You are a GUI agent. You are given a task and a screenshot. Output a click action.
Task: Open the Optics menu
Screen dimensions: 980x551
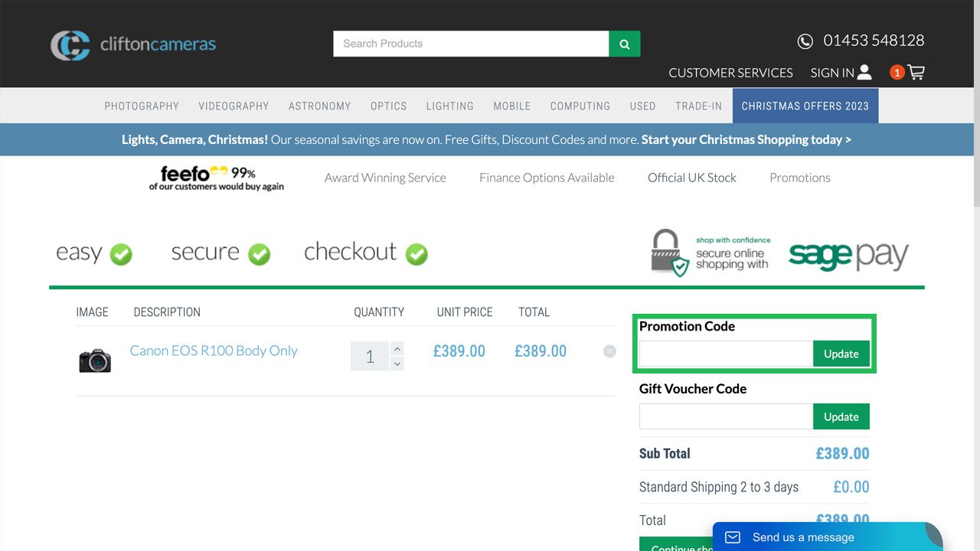388,106
